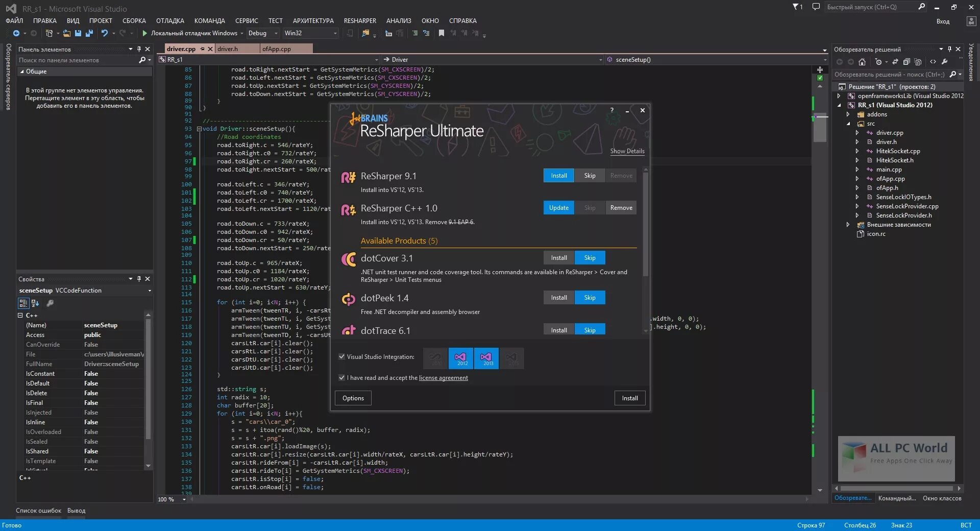Image resolution: width=980 pixels, height=531 pixels.
Task: Start debugging with the green play icon
Action: click(144, 33)
